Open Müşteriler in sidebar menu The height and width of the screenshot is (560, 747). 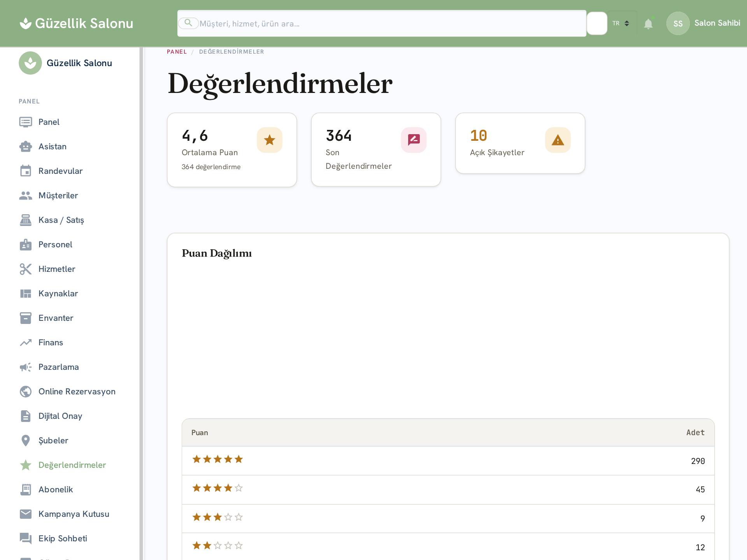(x=58, y=196)
